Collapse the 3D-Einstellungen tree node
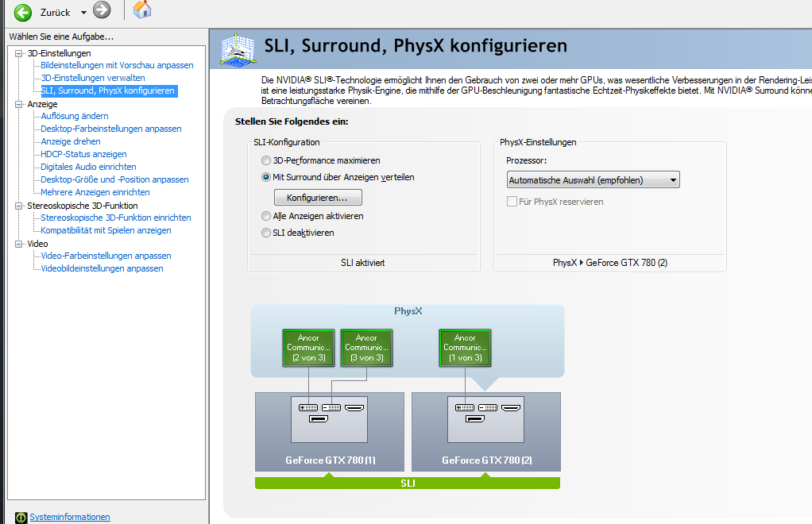812x524 pixels. point(19,53)
